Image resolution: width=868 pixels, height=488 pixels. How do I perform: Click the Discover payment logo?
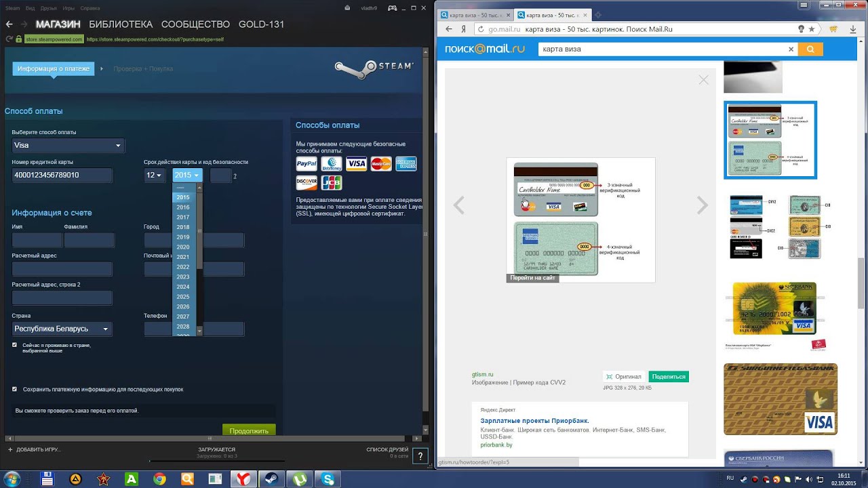point(307,183)
